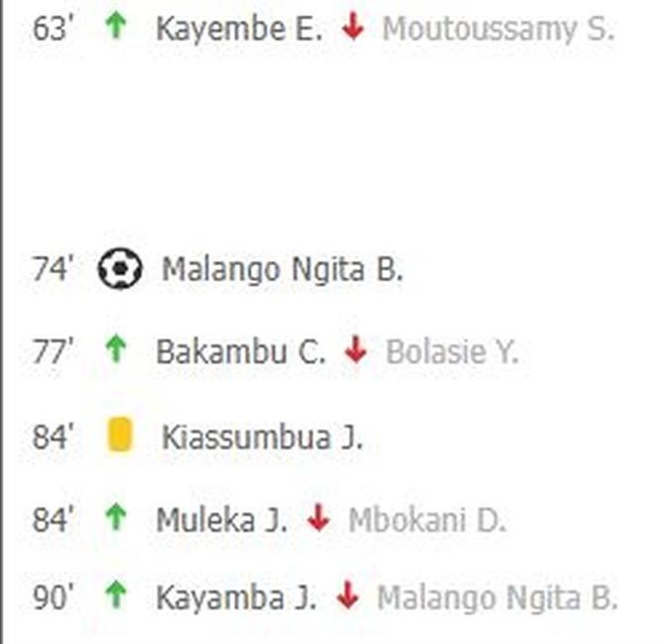Click the green sub-in arrow beside Kayembe E.
The width and height of the screenshot is (665, 644).
(116, 26)
